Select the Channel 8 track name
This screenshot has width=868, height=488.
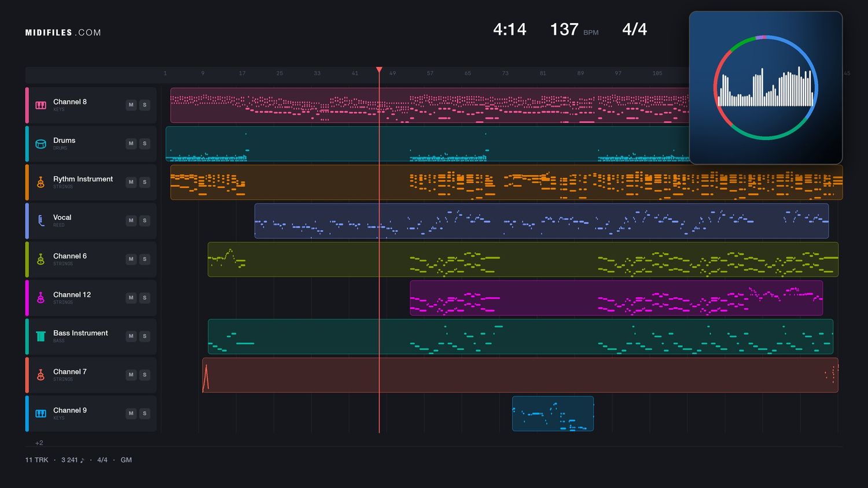tap(70, 102)
